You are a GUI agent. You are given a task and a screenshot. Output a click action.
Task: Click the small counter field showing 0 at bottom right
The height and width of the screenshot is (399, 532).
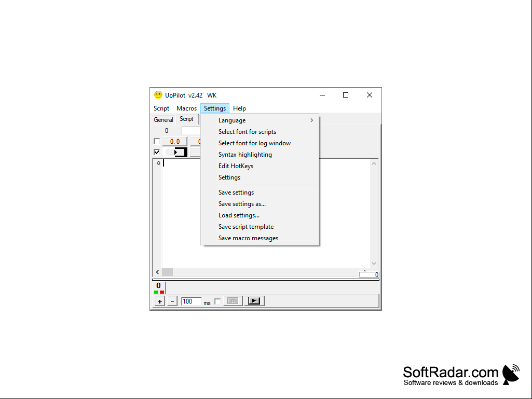(369, 274)
